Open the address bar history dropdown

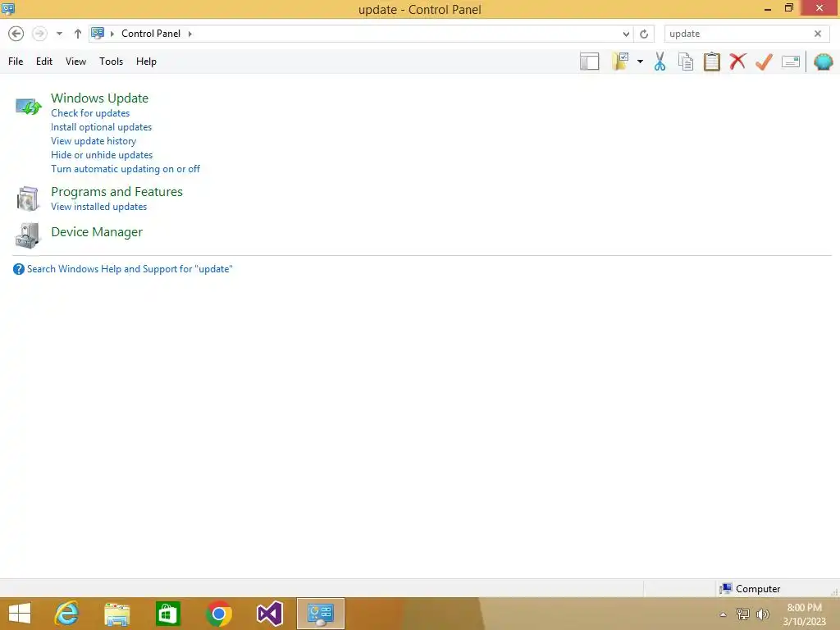coord(626,34)
